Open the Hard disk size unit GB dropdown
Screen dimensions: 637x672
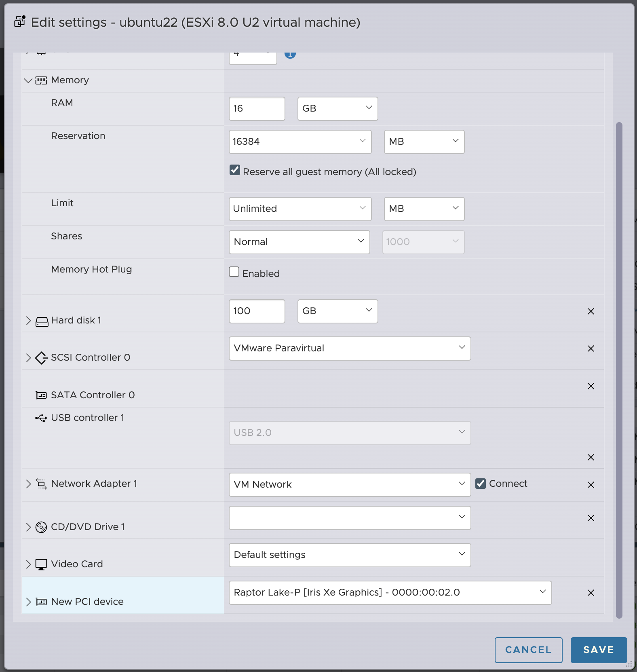(x=338, y=311)
